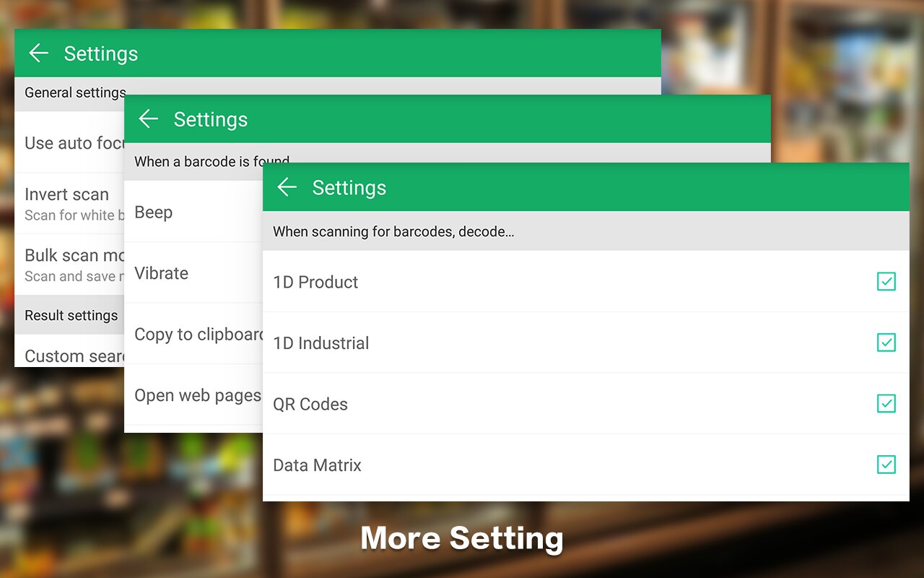The height and width of the screenshot is (578, 924).
Task: Click back arrow in the rearmost Settings panel
Action: click(39, 53)
